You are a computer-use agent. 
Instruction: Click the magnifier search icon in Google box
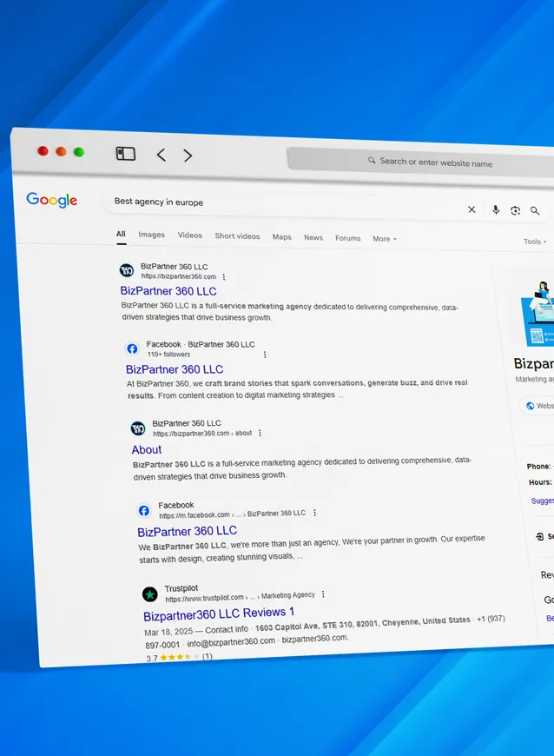click(535, 210)
